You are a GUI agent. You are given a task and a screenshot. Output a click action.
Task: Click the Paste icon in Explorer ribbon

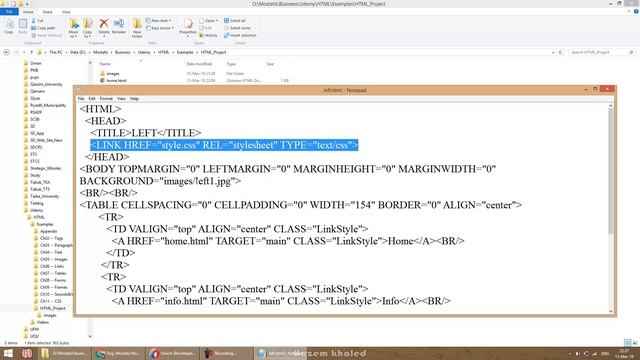click(x=22, y=26)
